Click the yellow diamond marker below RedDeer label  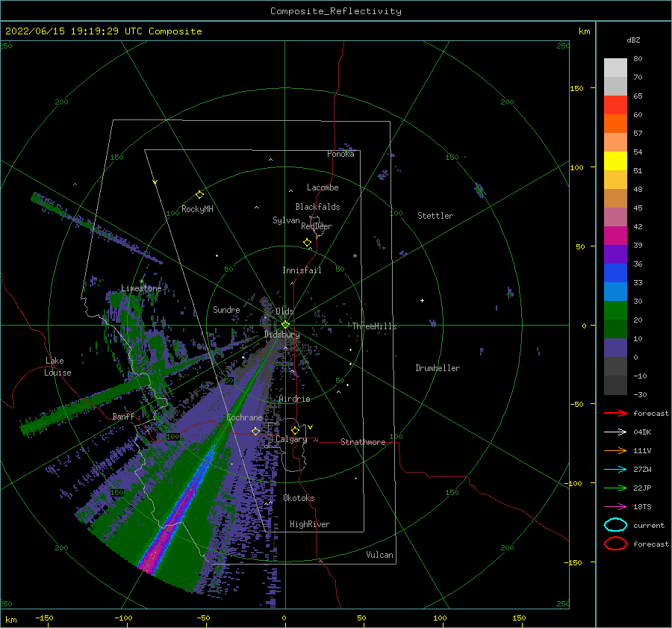[x=307, y=243]
